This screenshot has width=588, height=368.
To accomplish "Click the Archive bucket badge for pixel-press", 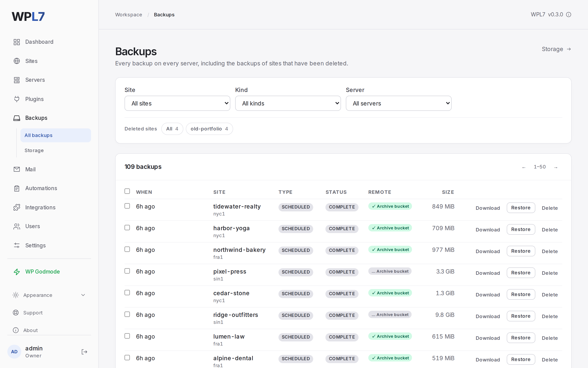I will click(x=390, y=271).
